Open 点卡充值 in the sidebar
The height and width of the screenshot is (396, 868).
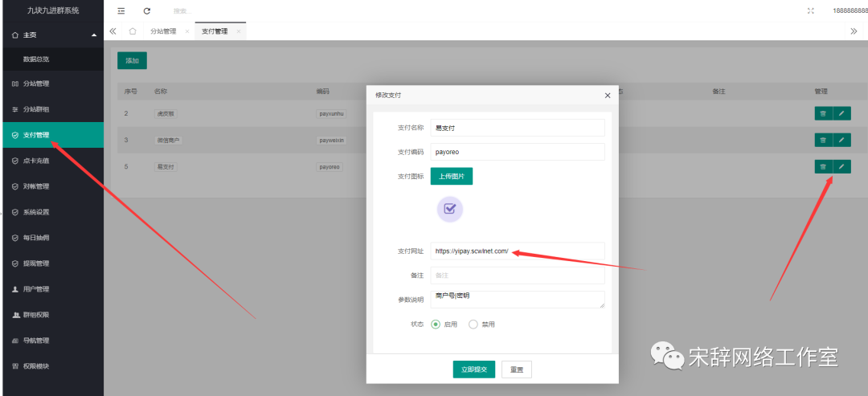(x=52, y=161)
